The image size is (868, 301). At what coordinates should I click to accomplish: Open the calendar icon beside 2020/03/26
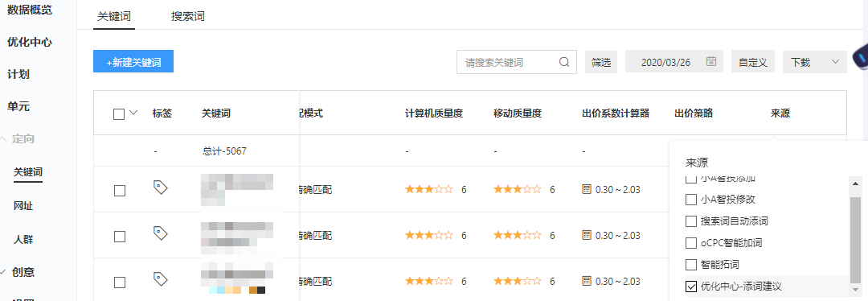(711, 61)
